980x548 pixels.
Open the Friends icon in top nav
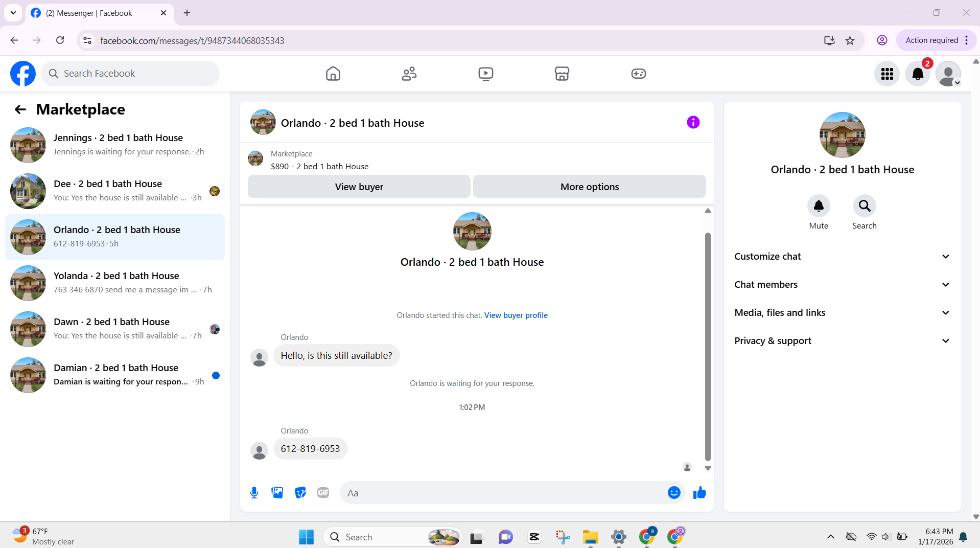pos(409,74)
